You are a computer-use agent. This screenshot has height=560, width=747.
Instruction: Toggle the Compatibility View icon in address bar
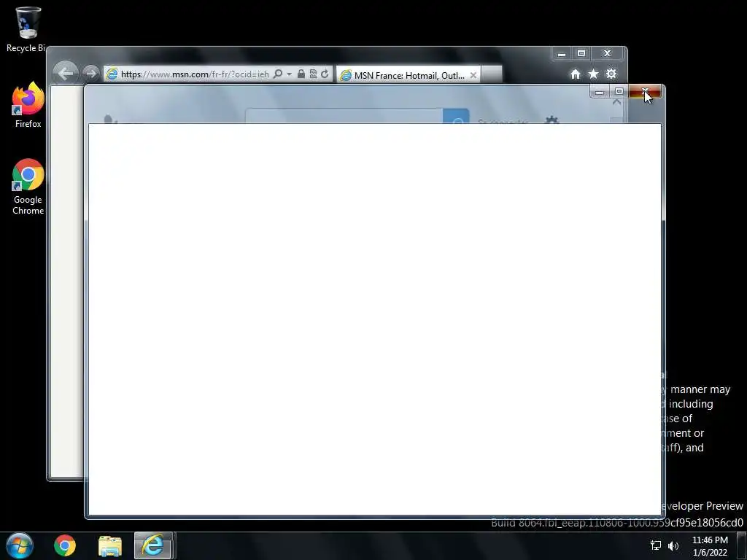[x=313, y=74]
